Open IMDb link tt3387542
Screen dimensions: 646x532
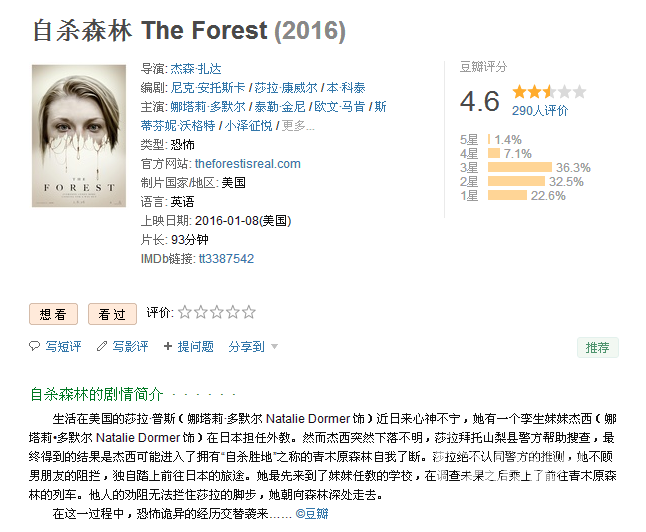click(226, 259)
